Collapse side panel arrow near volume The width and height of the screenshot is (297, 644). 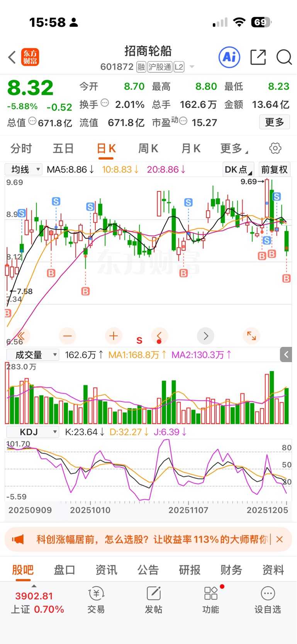tap(286, 354)
